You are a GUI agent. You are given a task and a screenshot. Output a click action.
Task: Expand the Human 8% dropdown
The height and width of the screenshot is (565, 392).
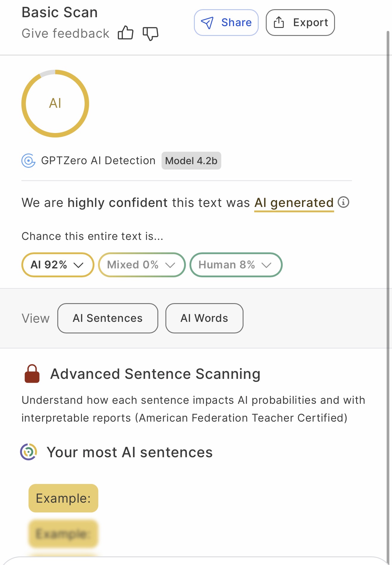236,265
